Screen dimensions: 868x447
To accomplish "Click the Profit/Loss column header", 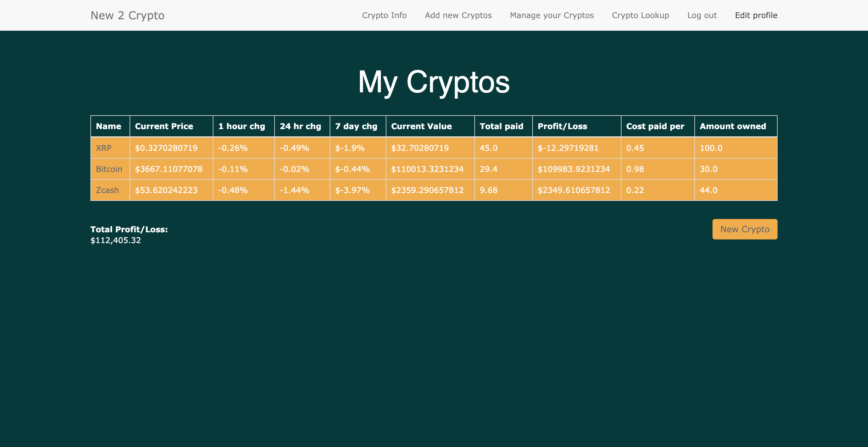I will pyautogui.click(x=562, y=126).
